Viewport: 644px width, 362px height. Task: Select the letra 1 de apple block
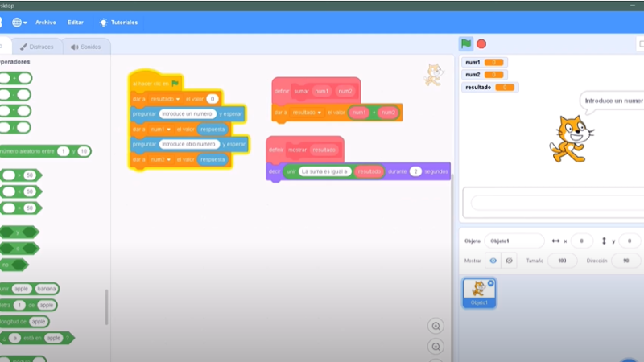point(28,306)
